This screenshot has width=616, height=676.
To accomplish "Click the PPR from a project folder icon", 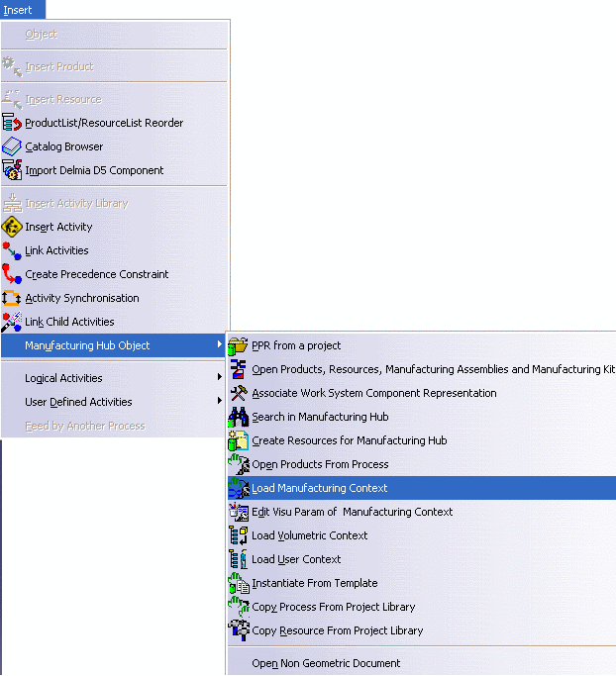I will pos(238,345).
